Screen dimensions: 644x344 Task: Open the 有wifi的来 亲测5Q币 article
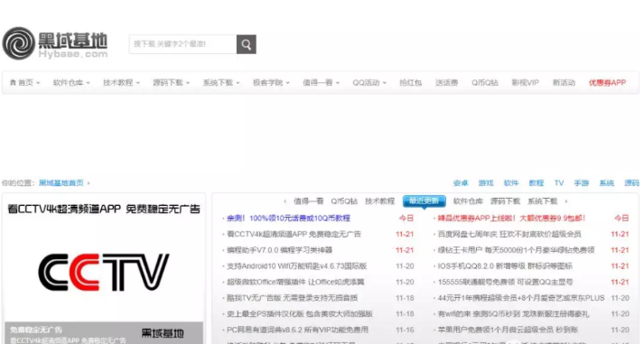click(513, 313)
